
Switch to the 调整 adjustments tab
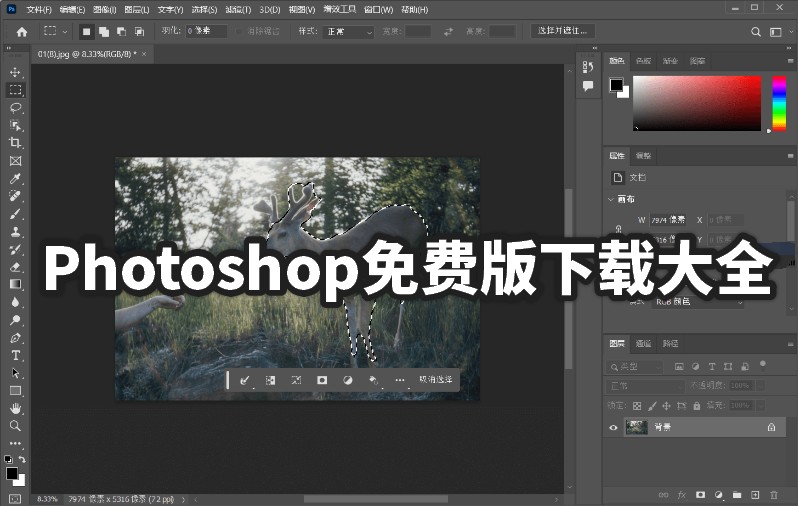click(643, 156)
